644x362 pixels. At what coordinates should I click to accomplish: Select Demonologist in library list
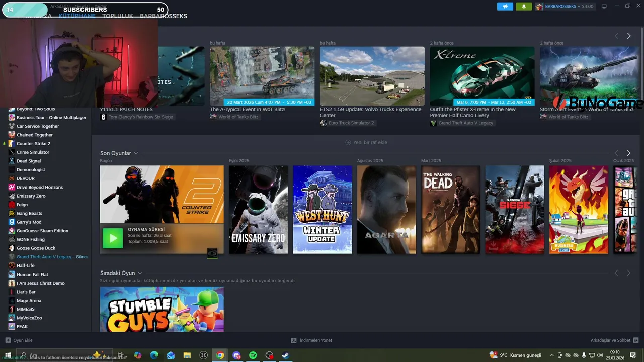click(31, 170)
